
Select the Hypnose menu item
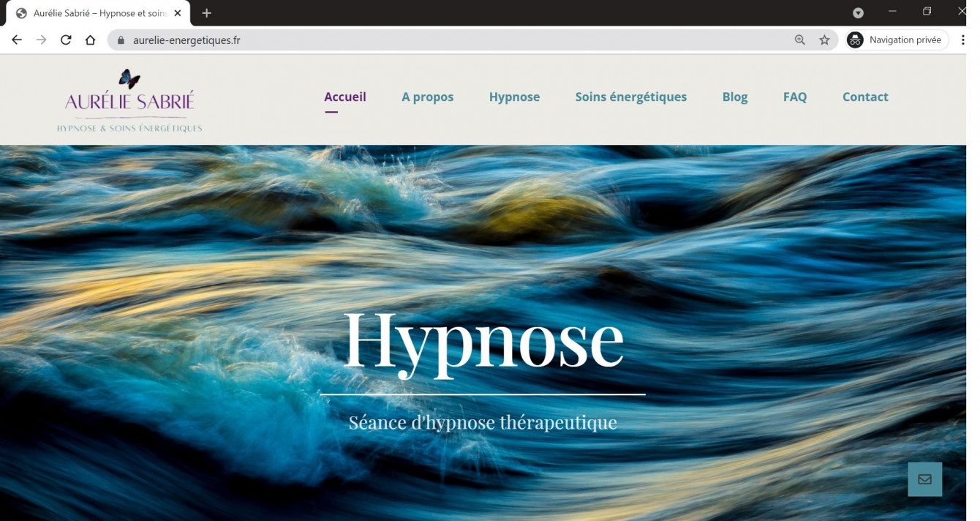[x=514, y=96]
